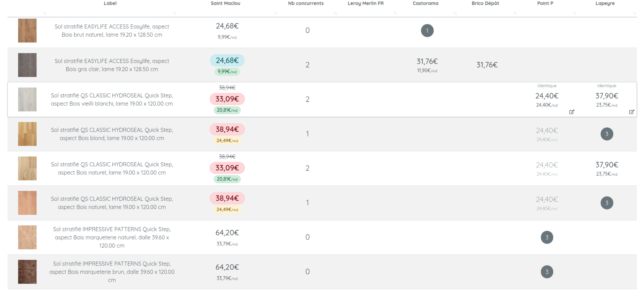Click Lapeyre 37,90€ price in Bois vieilli blanchi row
This screenshot has width=644, height=292.
point(607,96)
